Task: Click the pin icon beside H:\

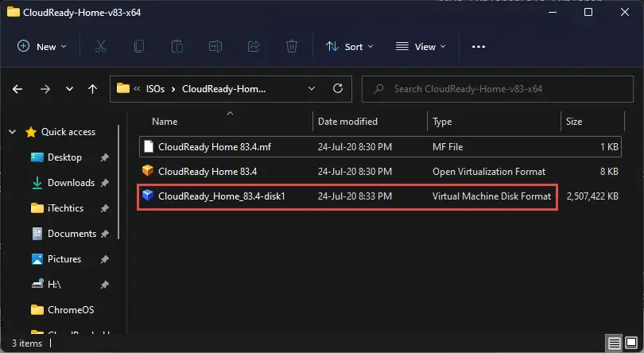Action: (x=105, y=285)
